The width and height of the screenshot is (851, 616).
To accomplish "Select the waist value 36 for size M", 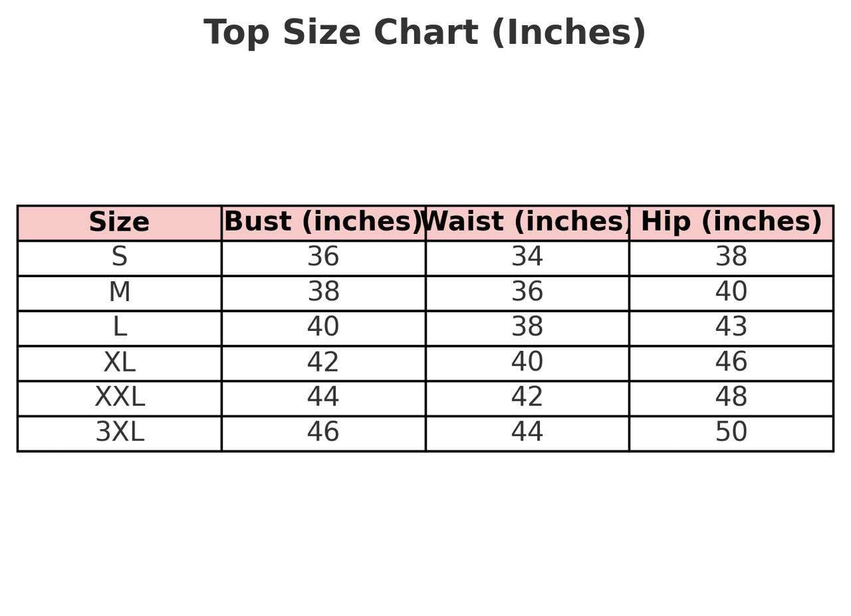I will pos(527,292).
